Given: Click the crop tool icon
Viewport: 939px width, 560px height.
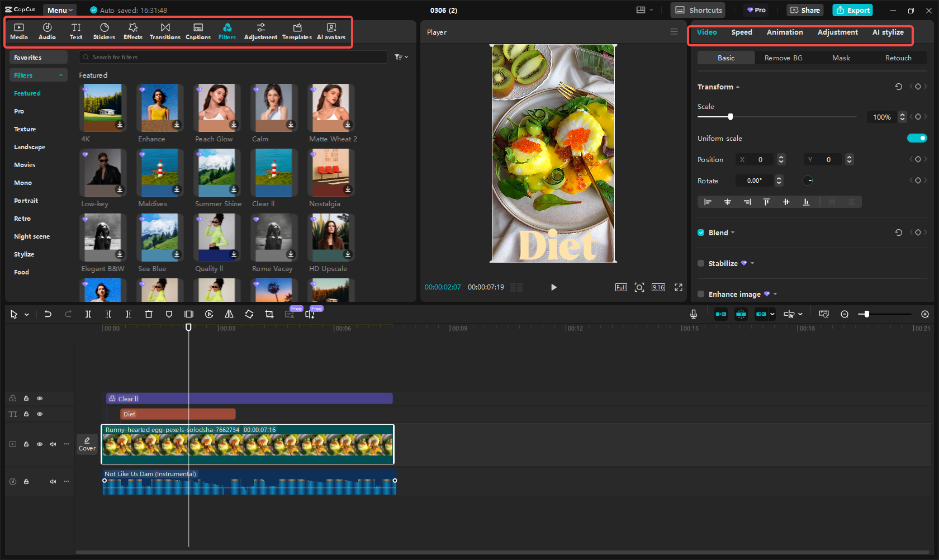Looking at the screenshot, I should (x=269, y=314).
